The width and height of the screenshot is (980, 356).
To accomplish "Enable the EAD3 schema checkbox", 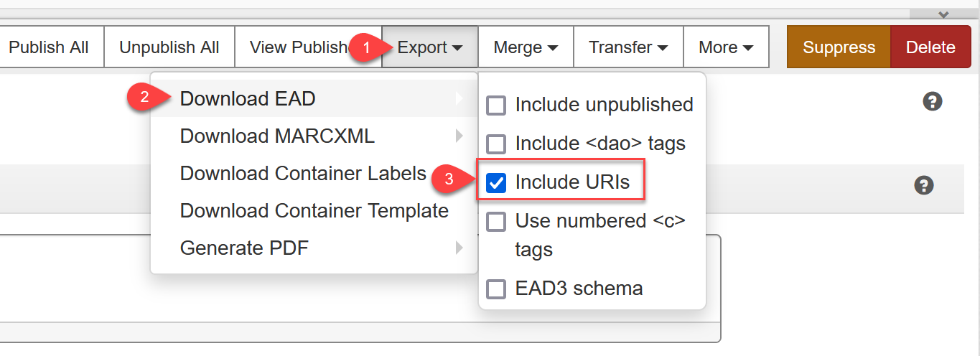I will pos(496,289).
